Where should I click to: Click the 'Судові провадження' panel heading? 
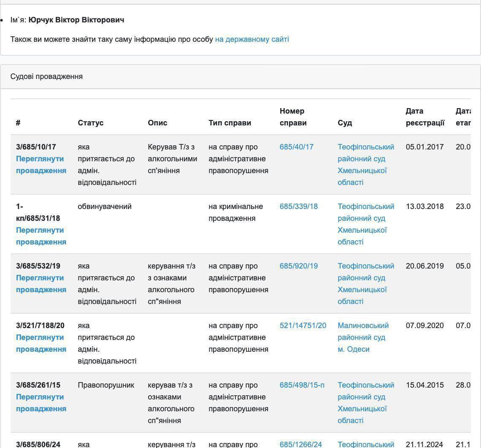[47, 76]
